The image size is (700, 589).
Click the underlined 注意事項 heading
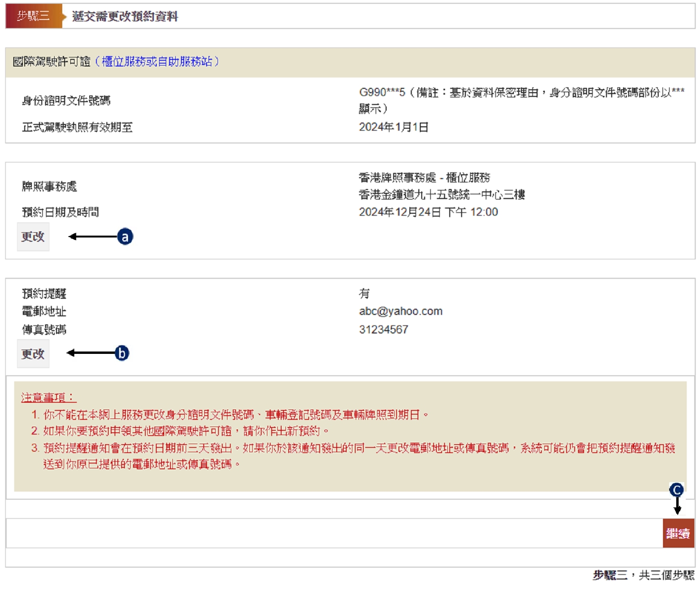click(x=48, y=398)
